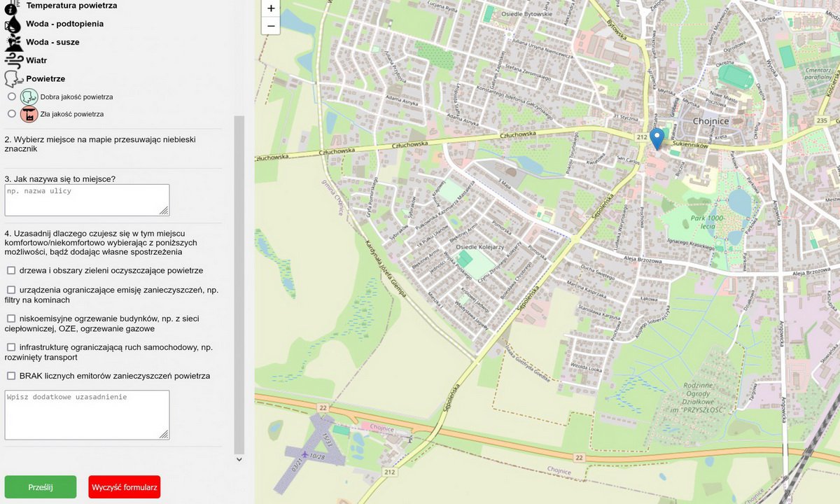
Task: Zoom in the map with plus button
Action: 271,8
